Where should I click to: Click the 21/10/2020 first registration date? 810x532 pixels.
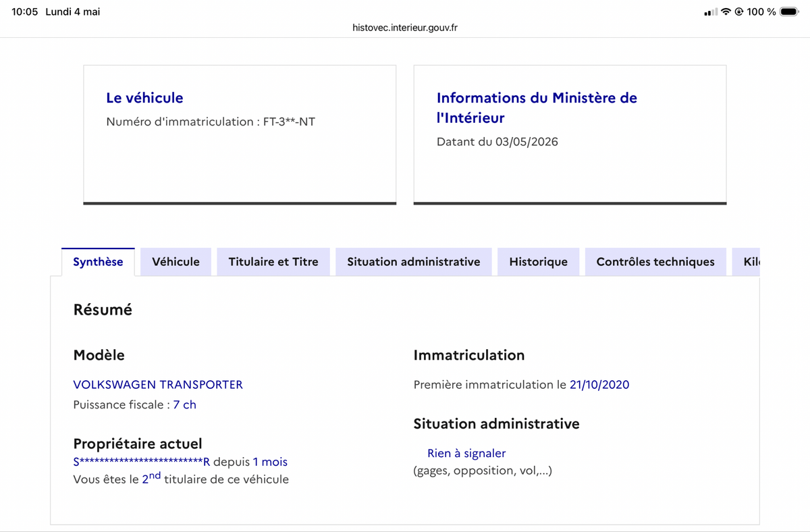[599, 385]
